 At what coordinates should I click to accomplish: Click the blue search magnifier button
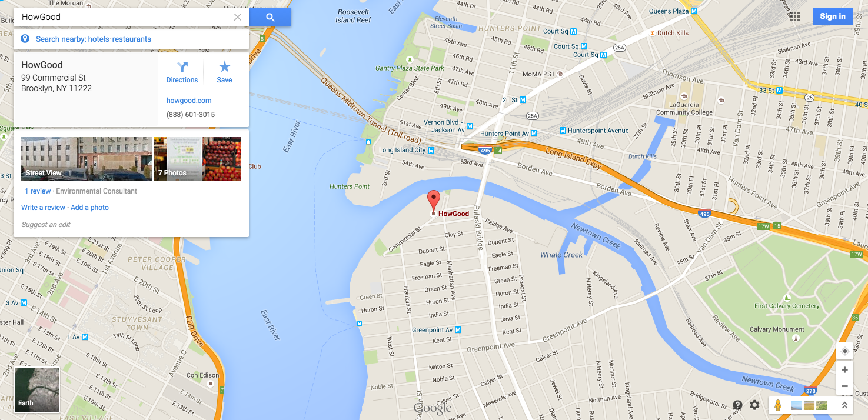270,17
